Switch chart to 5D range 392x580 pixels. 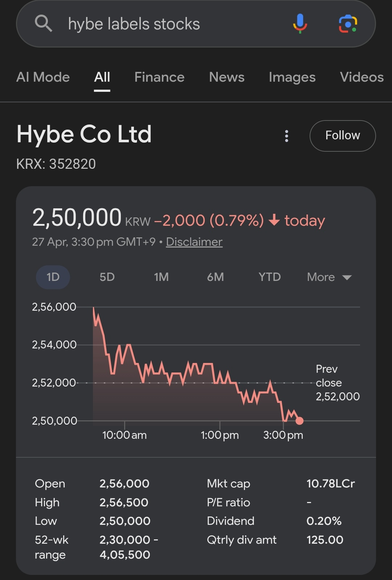point(107,277)
